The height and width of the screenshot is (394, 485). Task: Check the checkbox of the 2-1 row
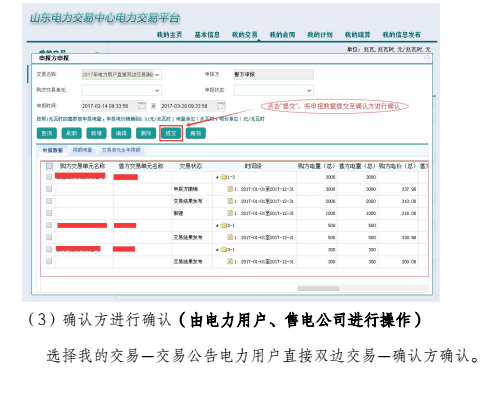tap(49, 225)
